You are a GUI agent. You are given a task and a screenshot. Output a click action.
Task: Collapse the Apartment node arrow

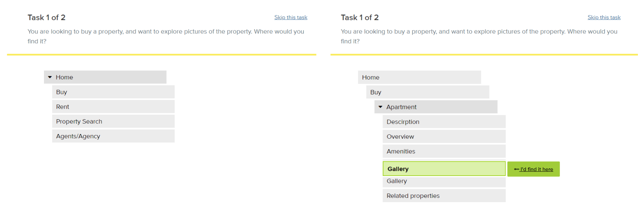tap(380, 107)
